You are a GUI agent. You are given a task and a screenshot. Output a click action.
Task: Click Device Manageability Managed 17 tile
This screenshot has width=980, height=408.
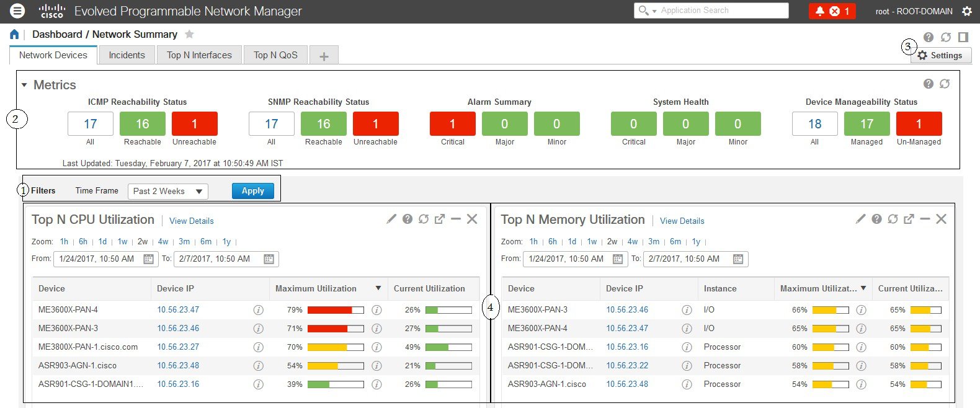(x=867, y=124)
